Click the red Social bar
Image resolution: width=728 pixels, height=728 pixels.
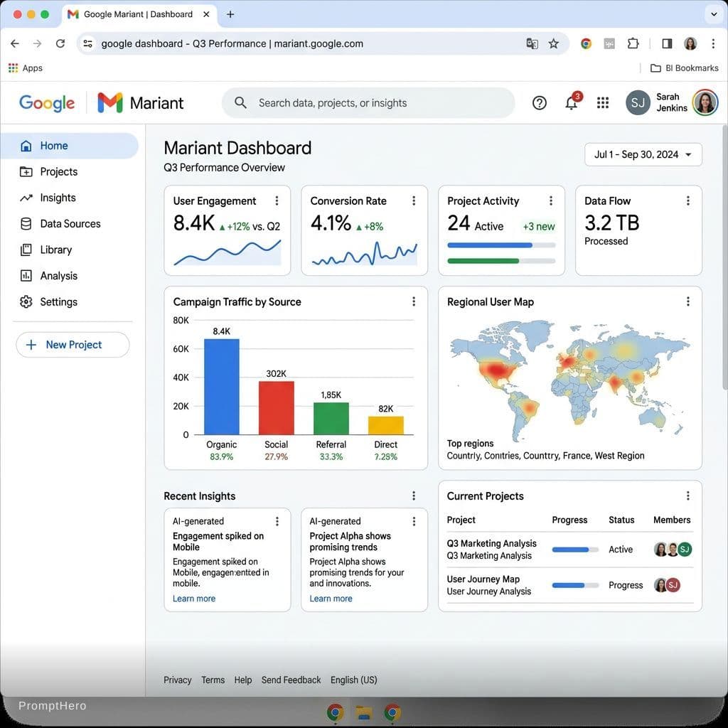point(277,408)
